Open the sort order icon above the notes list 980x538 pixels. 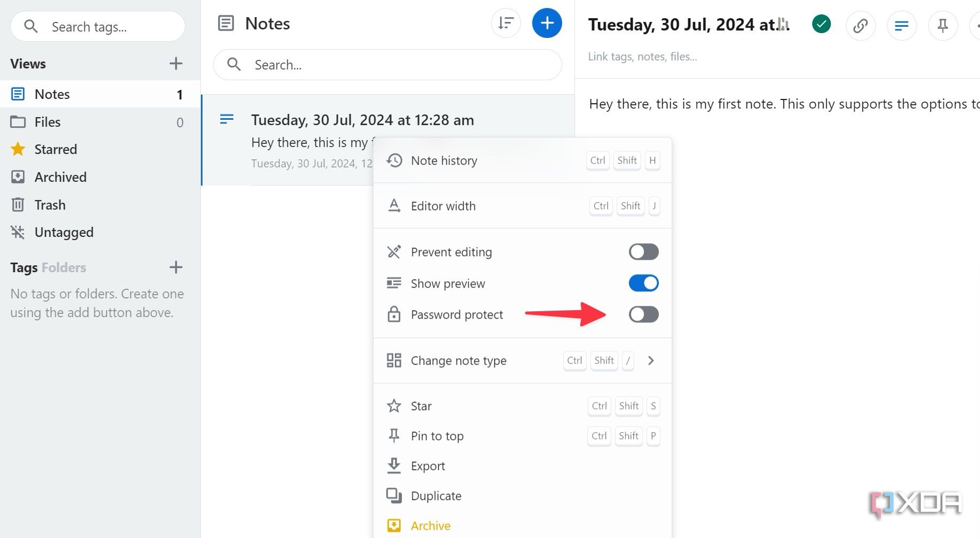505,23
